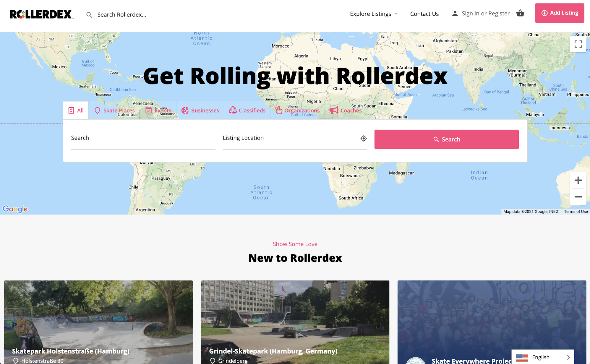The height and width of the screenshot is (364, 590).
Task: Zoom out the map with minus
Action: pos(578,197)
